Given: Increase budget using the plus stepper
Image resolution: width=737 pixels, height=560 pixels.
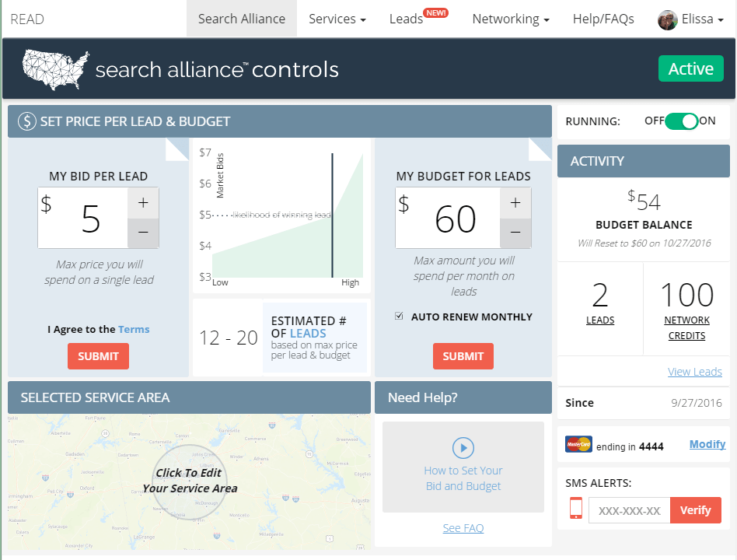Looking at the screenshot, I should (515, 202).
